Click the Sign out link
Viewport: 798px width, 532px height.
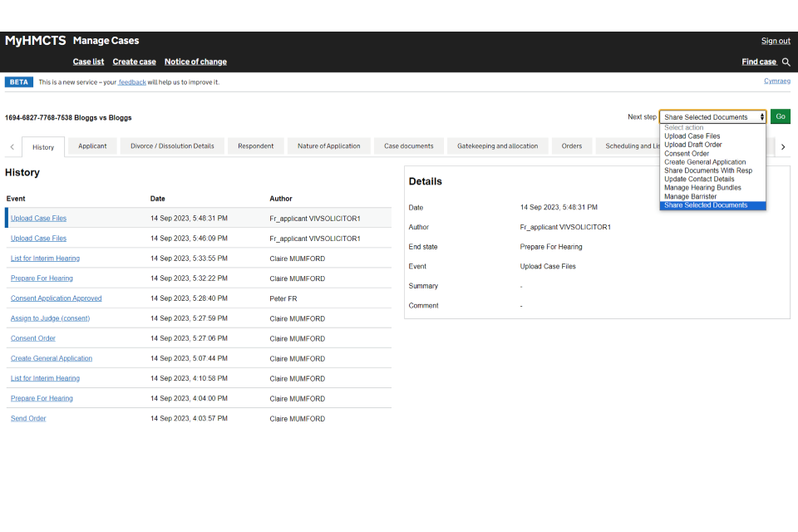(775, 41)
